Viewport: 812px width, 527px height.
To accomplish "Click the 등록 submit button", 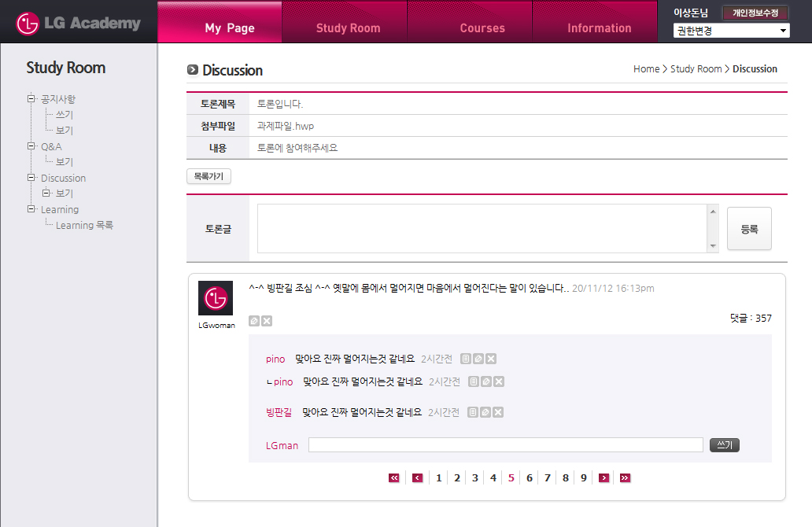I will pos(749,229).
